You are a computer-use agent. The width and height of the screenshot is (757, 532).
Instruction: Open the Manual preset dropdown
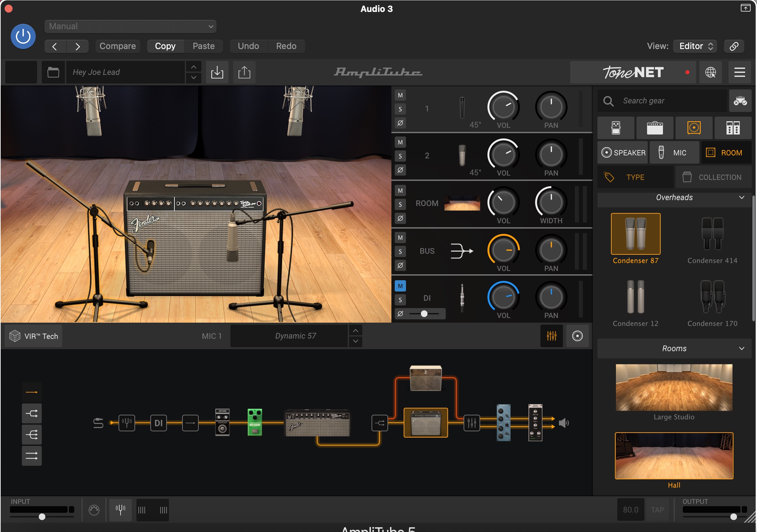click(130, 27)
